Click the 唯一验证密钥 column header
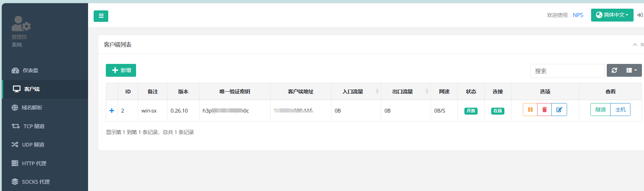Screen dimensions: 644x191 pos(235,91)
